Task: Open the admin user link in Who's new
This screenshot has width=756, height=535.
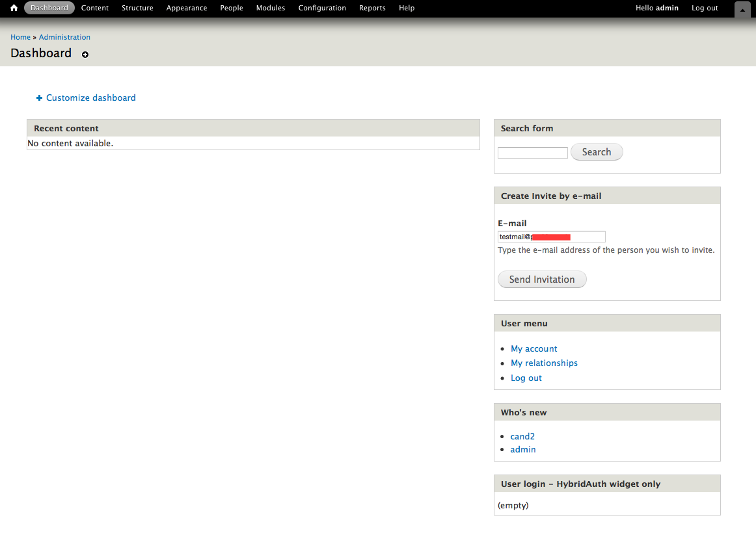Action: 523,449
